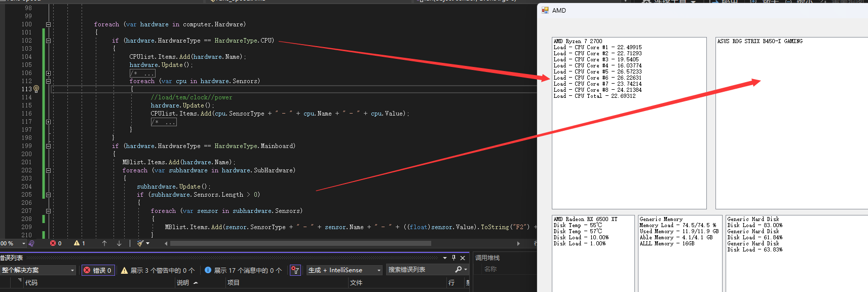This screenshot has width=868, height=292.
Task: Select Load - CPU Core #1 row
Action: click(x=598, y=47)
